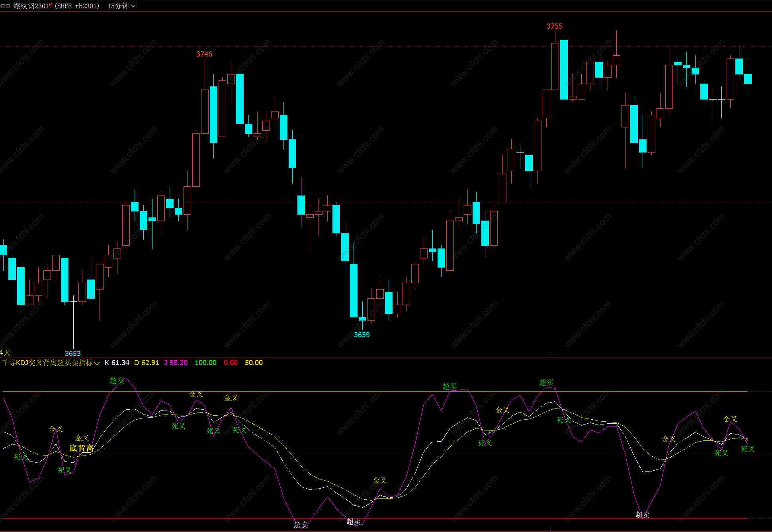The height and width of the screenshot is (532, 772).
Task: Click the yellow 50.00 level value
Action: pyautogui.click(x=254, y=363)
